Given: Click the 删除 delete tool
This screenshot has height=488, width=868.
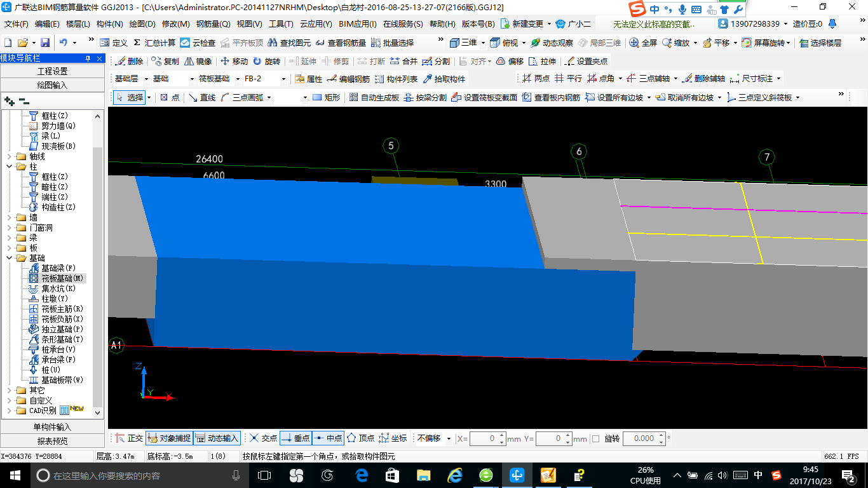Looking at the screenshot, I should pos(129,62).
